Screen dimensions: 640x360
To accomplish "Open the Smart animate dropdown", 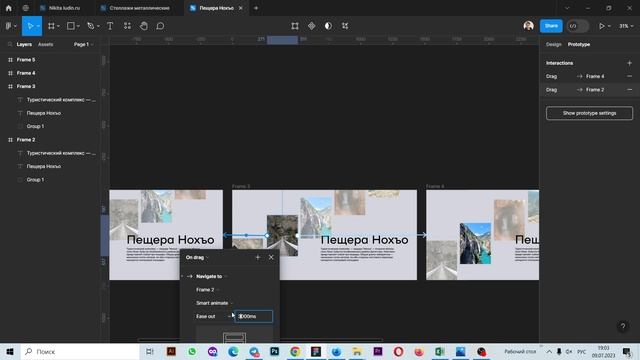I will click(x=214, y=303).
